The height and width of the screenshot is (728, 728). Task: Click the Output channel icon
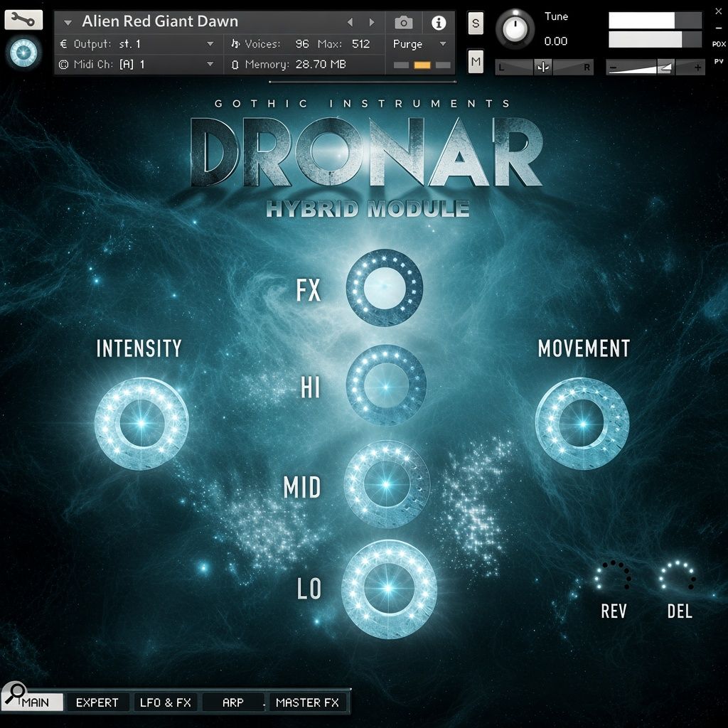point(63,44)
